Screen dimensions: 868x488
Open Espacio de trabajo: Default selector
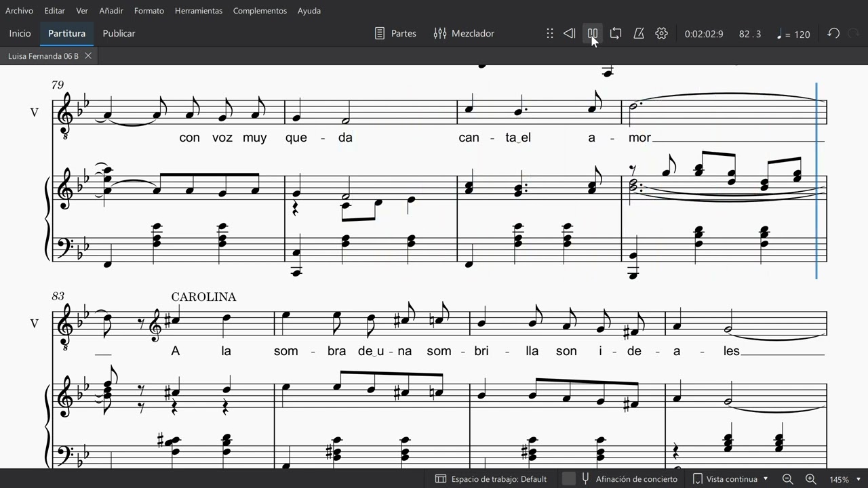click(491, 479)
